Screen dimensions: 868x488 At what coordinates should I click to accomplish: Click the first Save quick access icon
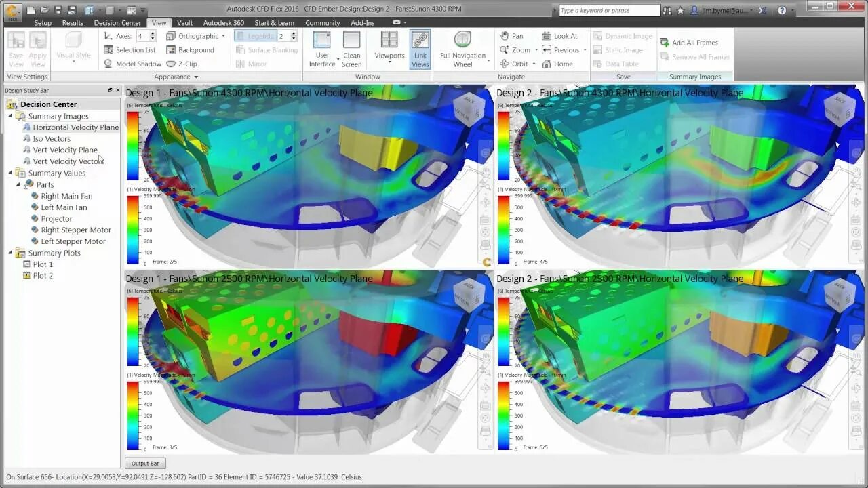coord(58,11)
